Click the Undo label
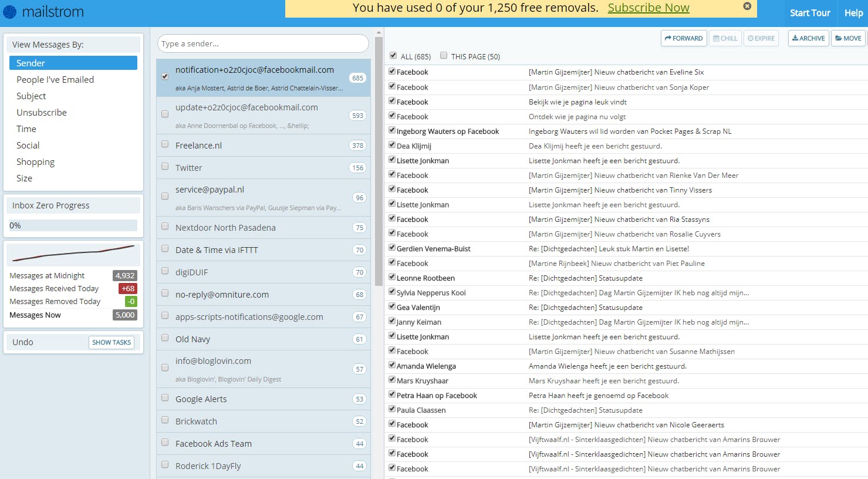Screen dimensions: 868x479 (23, 342)
